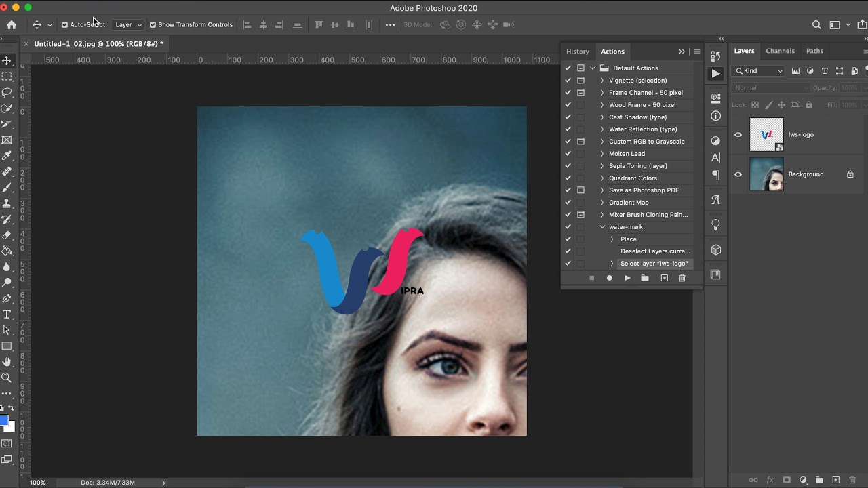Open the Auto-Select Layer dropdown
This screenshot has width=868, height=488.
(127, 24)
